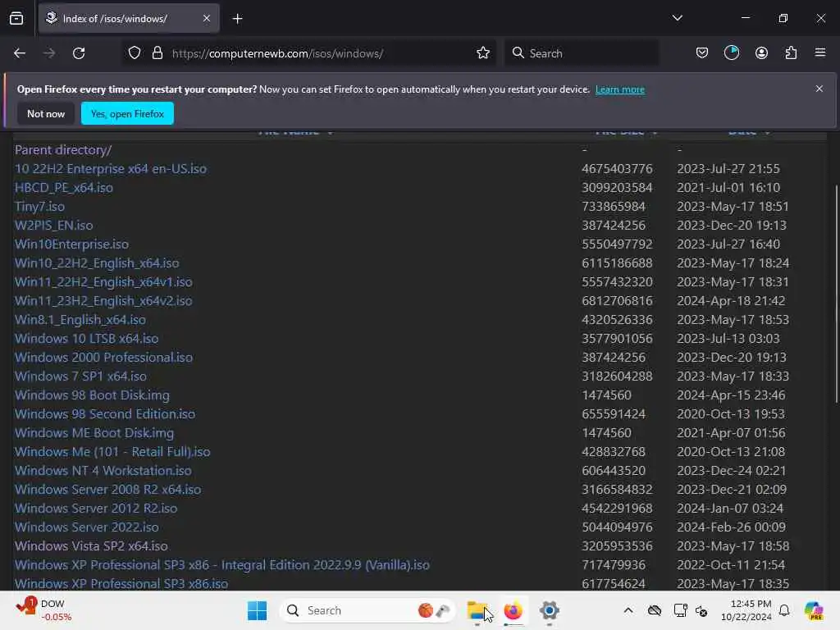Download Windows Server 2022.iso

[87, 527]
